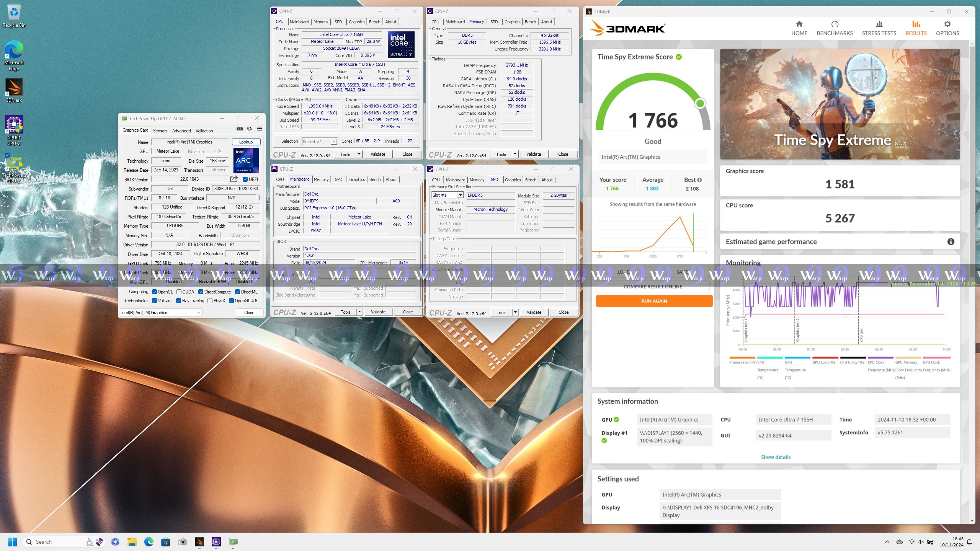Click the info icon for Estimated game performance

click(x=951, y=241)
